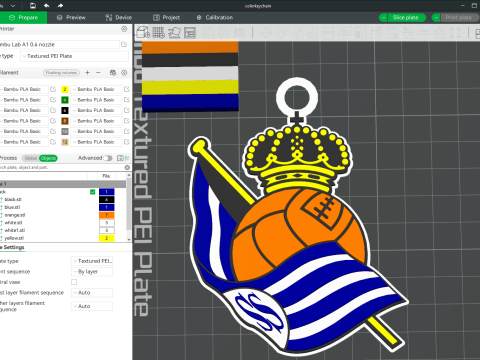Click the undo arrow in title bar
The width and height of the screenshot is (480, 360).
pos(46,6)
